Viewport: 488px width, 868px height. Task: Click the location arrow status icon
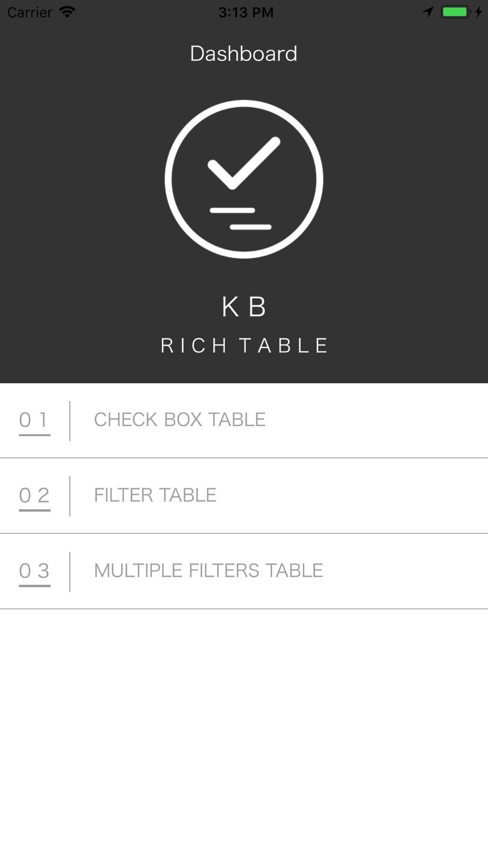point(428,12)
